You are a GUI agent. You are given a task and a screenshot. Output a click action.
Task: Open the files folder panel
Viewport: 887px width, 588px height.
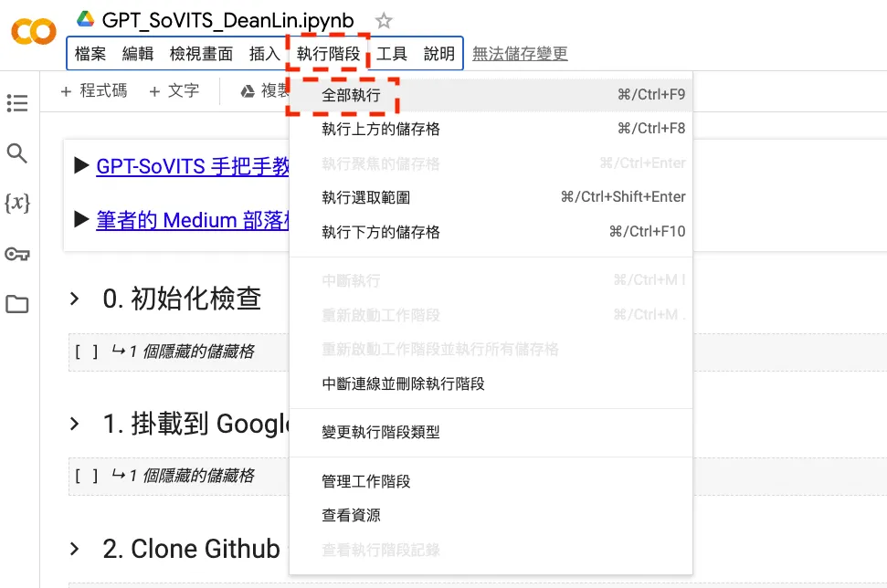[x=17, y=304]
